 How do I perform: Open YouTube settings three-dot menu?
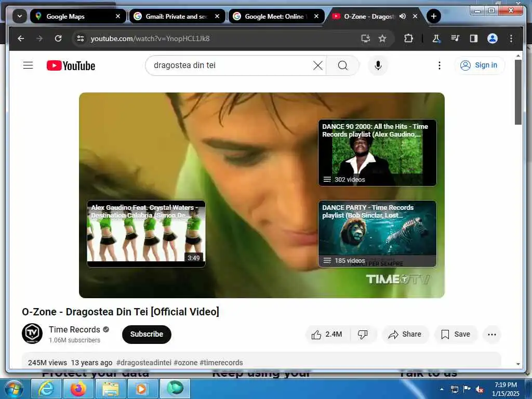point(440,65)
